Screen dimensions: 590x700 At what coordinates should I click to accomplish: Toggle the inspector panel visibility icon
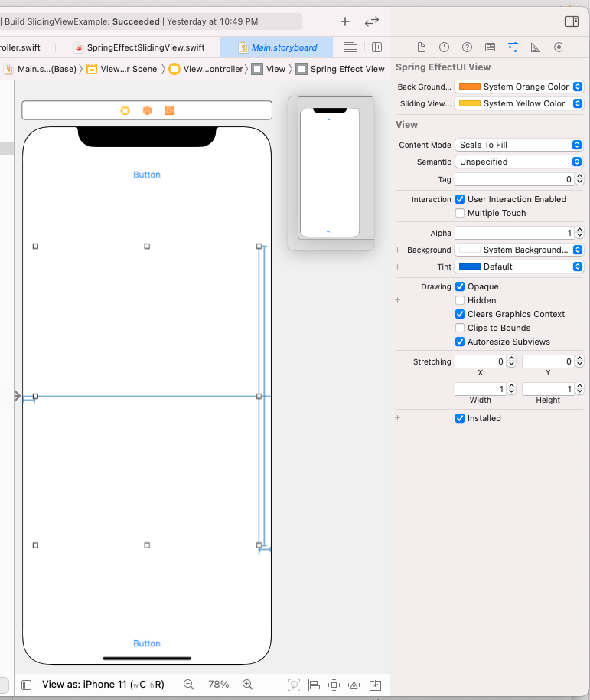coord(572,21)
